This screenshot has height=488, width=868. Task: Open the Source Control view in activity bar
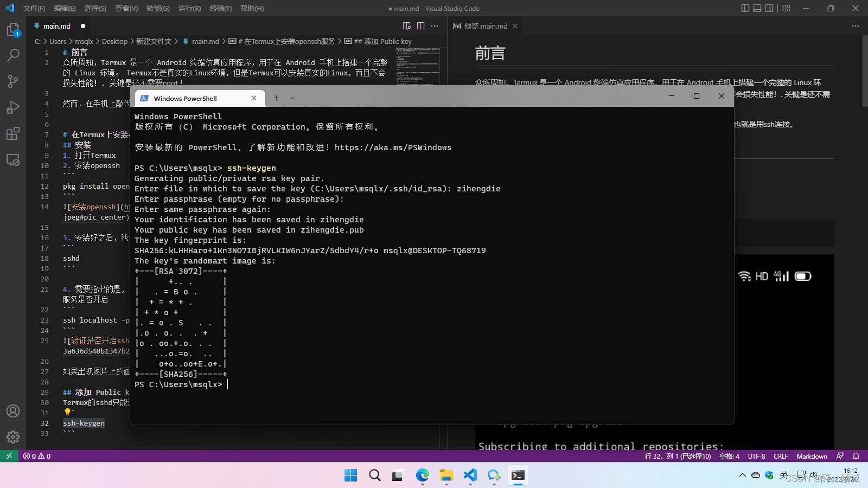[x=13, y=81]
